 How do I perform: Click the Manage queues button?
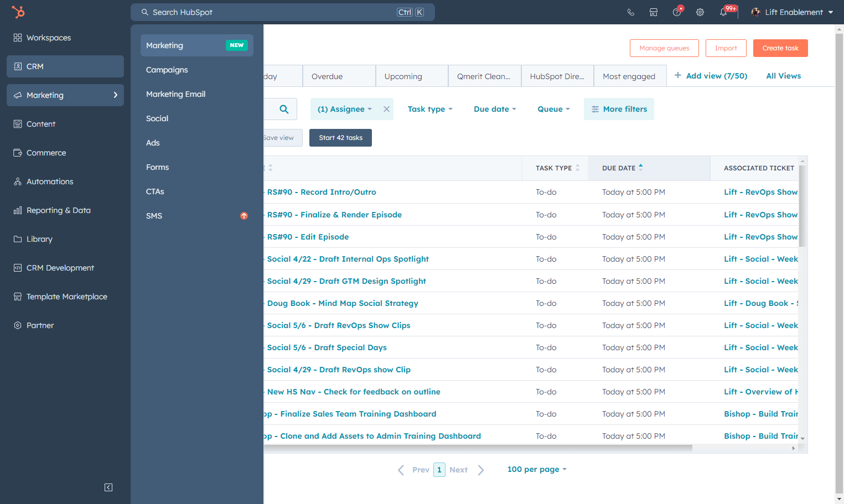click(x=664, y=48)
